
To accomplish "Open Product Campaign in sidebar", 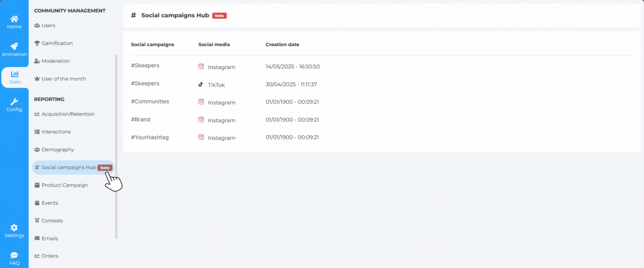I will tap(64, 185).
